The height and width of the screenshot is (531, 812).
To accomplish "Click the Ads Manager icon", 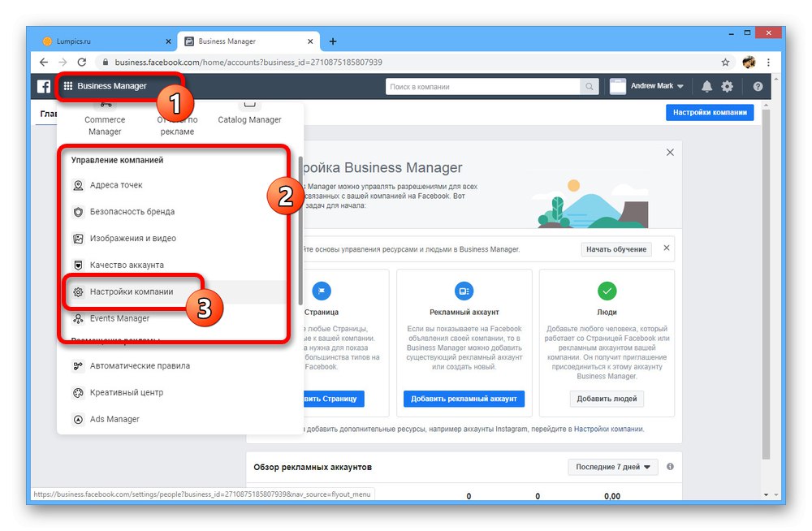I will point(78,420).
